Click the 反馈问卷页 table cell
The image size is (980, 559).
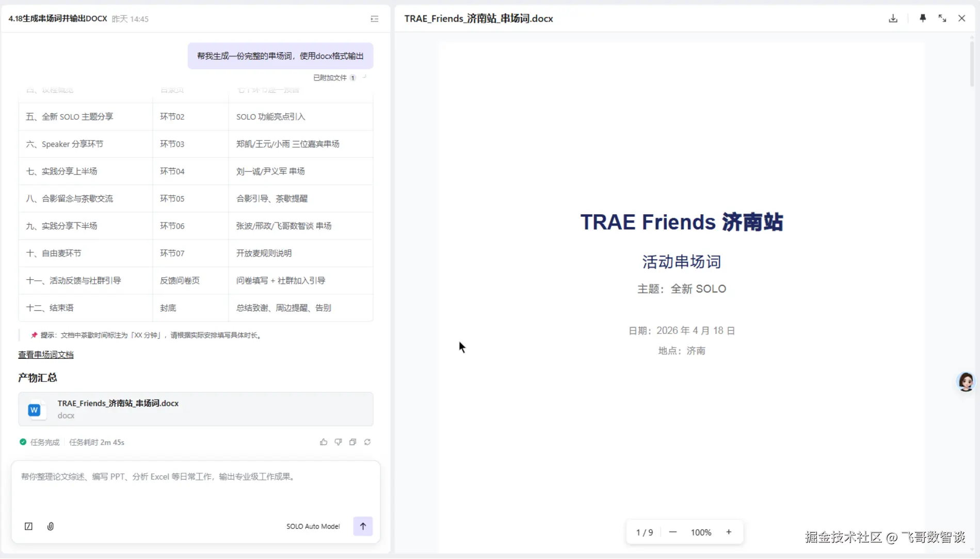tap(190, 281)
